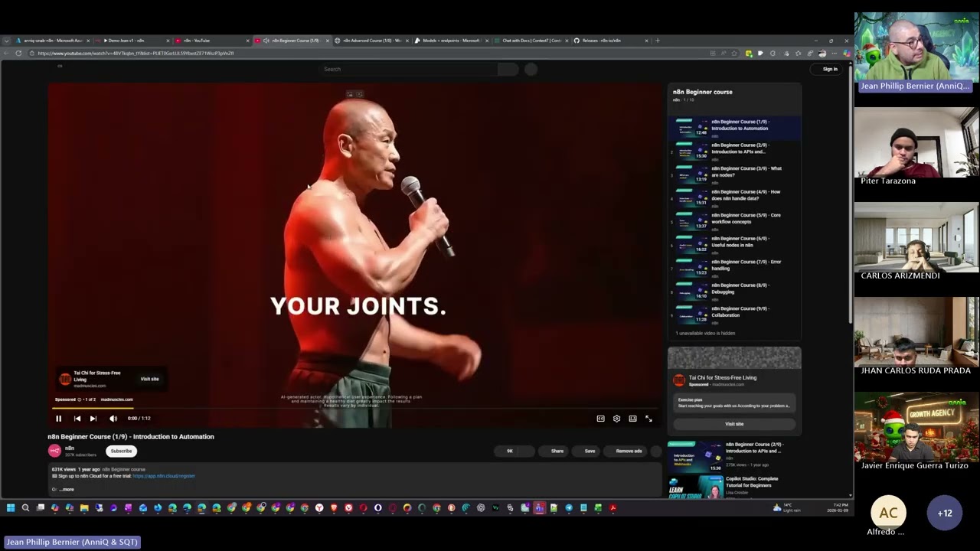Click the YouTube search field
This screenshot has width=980, height=551.
[410, 69]
